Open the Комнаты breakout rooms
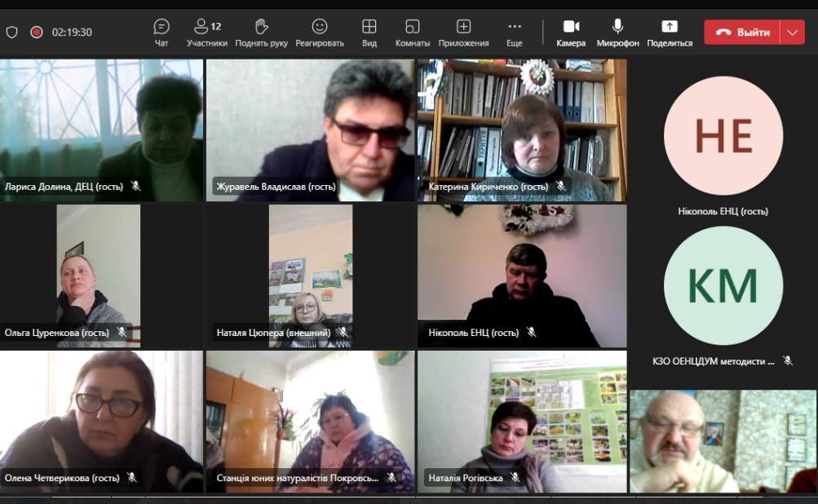This screenshot has width=818, height=504. 413,32
